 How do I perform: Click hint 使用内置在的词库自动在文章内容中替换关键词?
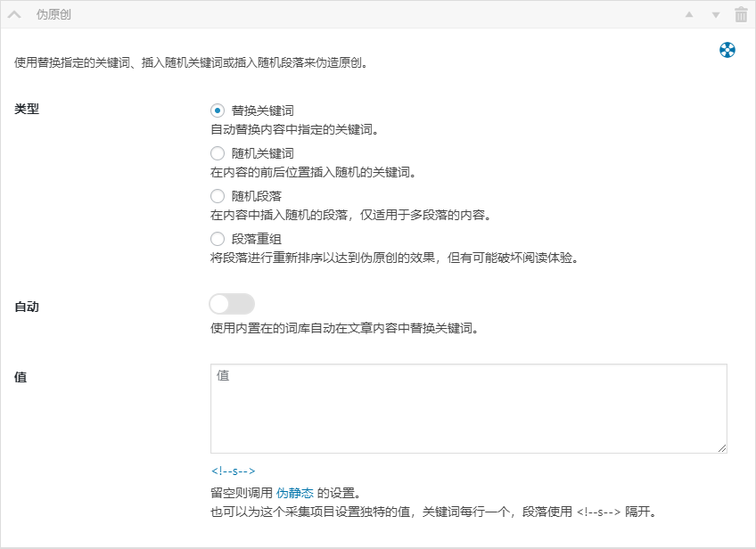pos(344,328)
